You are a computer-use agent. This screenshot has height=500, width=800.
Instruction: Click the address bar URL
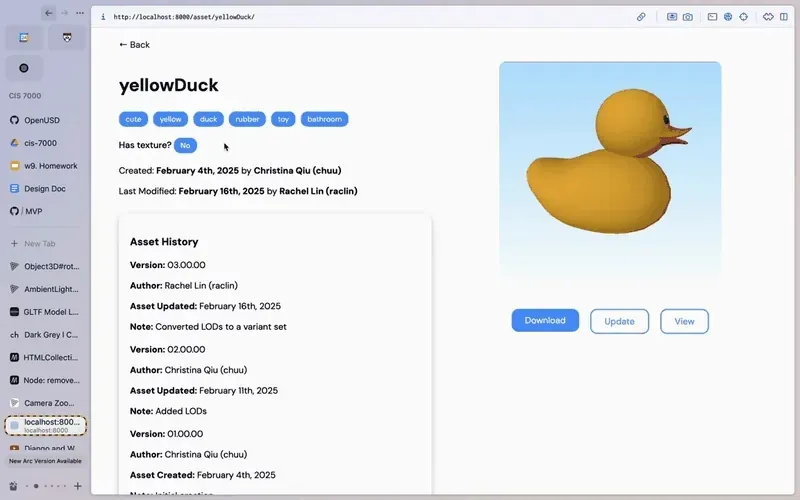click(184, 17)
